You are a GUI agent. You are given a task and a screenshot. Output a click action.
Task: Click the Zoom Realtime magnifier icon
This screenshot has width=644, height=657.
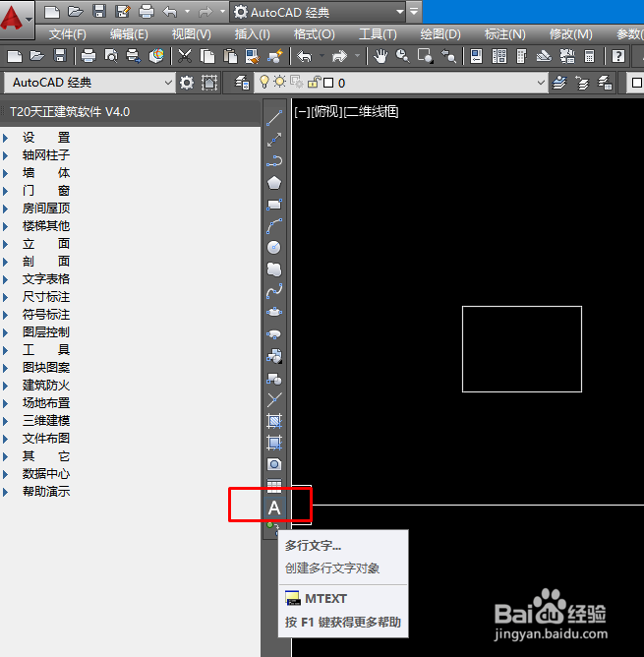click(403, 56)
